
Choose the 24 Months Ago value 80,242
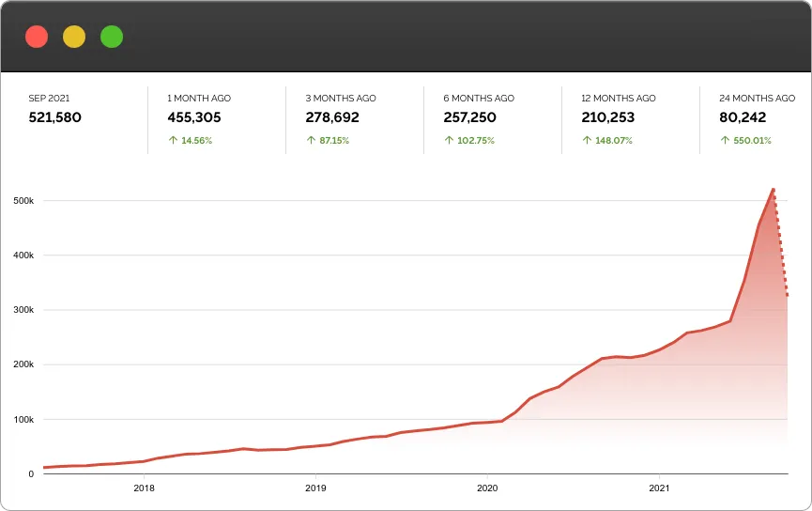tap(743, 117)
